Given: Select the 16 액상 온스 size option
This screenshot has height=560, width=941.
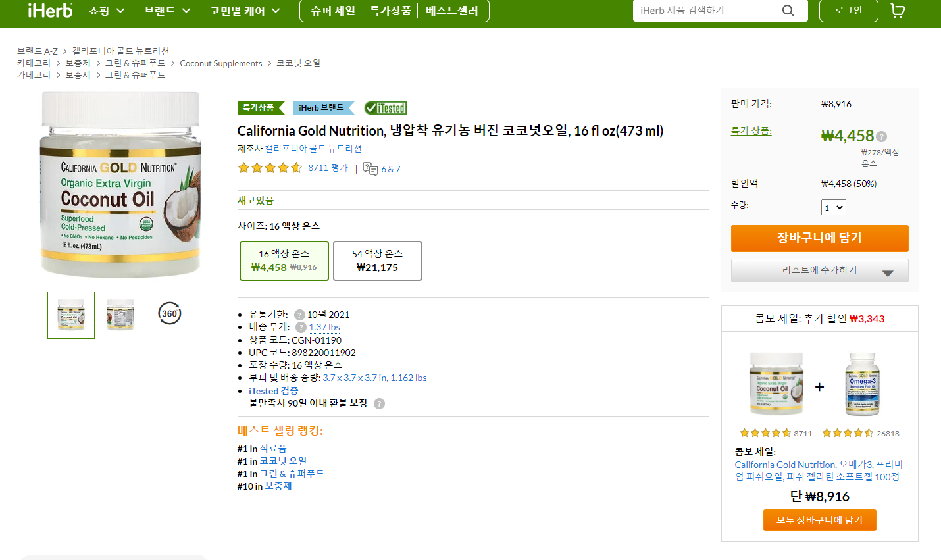Looking at the screenshot, I should pos(284,261).
